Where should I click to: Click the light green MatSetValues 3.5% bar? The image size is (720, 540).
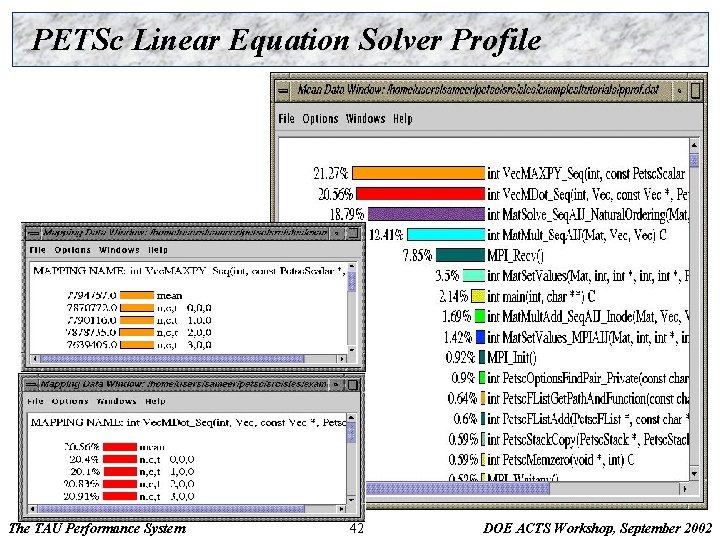474,276
